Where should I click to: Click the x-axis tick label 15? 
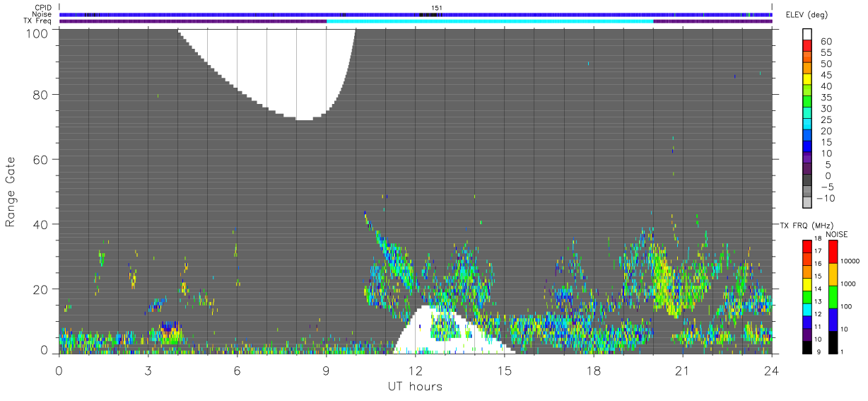point(505,370)
